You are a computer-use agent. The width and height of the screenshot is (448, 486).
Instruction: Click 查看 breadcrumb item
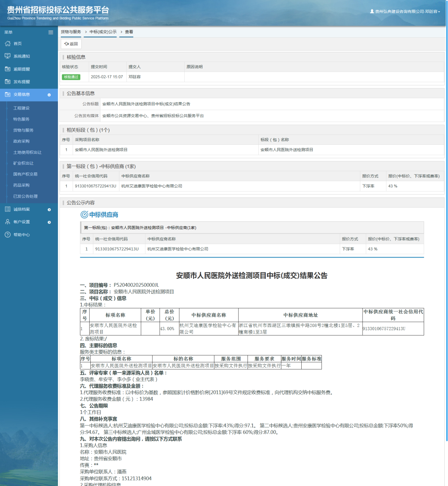pos(129,32)
